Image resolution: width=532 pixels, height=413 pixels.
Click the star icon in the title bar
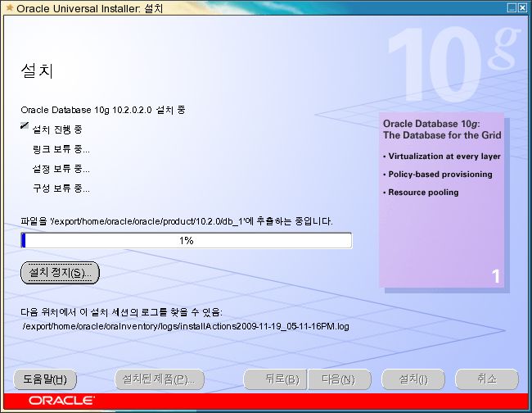click(x=10, y=7)
